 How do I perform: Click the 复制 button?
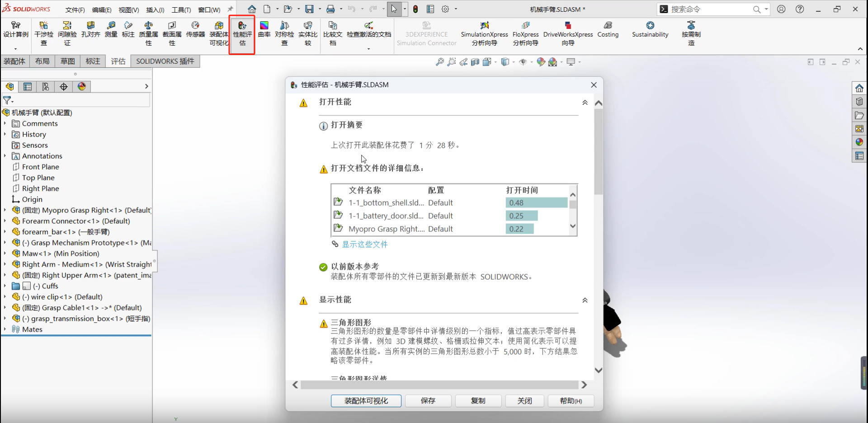[x=478, y=401]
